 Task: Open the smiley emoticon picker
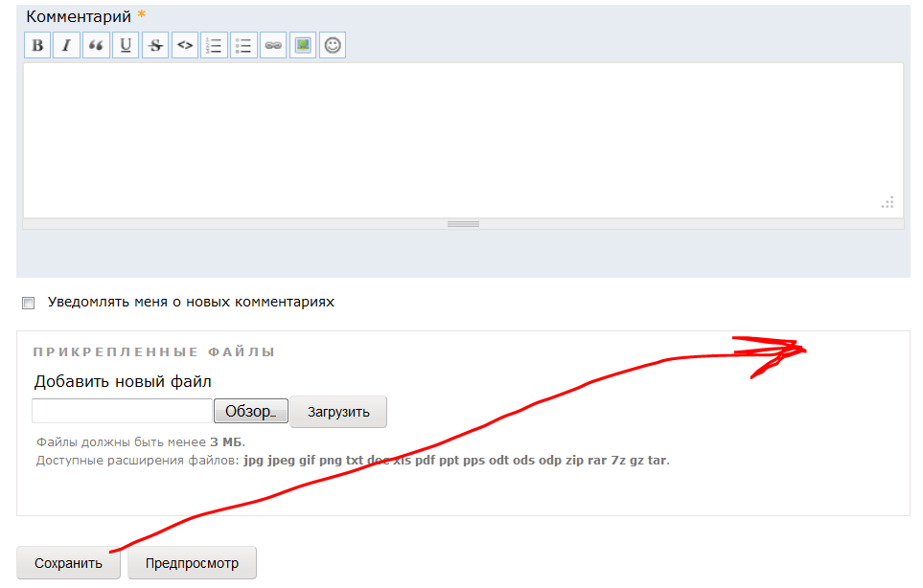pyautogui.click(x=333, y=45)
